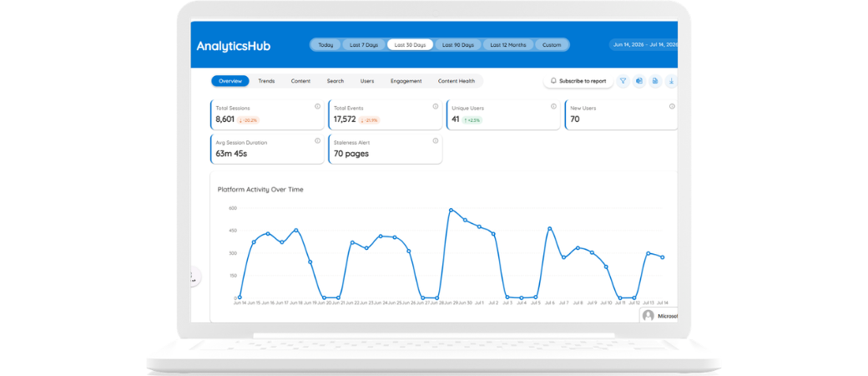The image size is (868, 376).
Task: Click the Outlook email export icon
Action: tap(639, 81)
